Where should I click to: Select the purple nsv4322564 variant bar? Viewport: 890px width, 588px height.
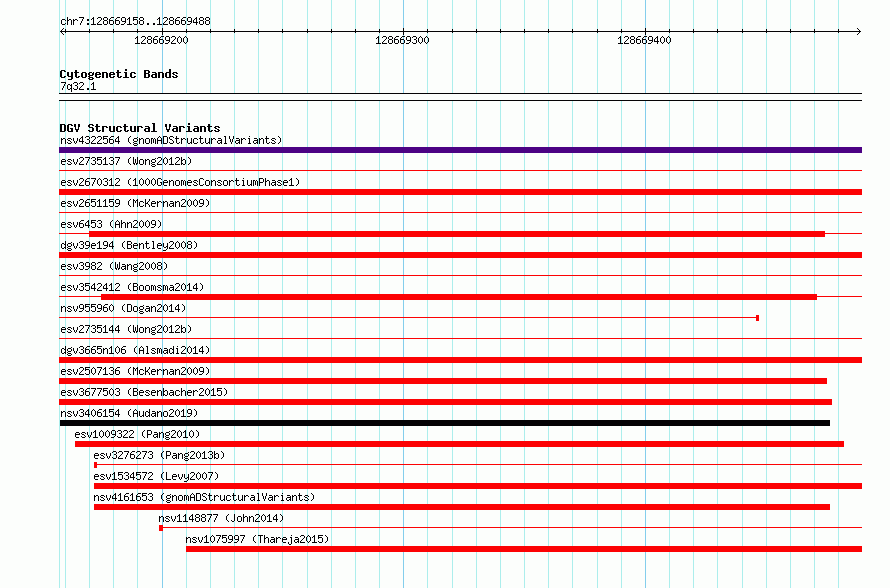click(460, 150)
